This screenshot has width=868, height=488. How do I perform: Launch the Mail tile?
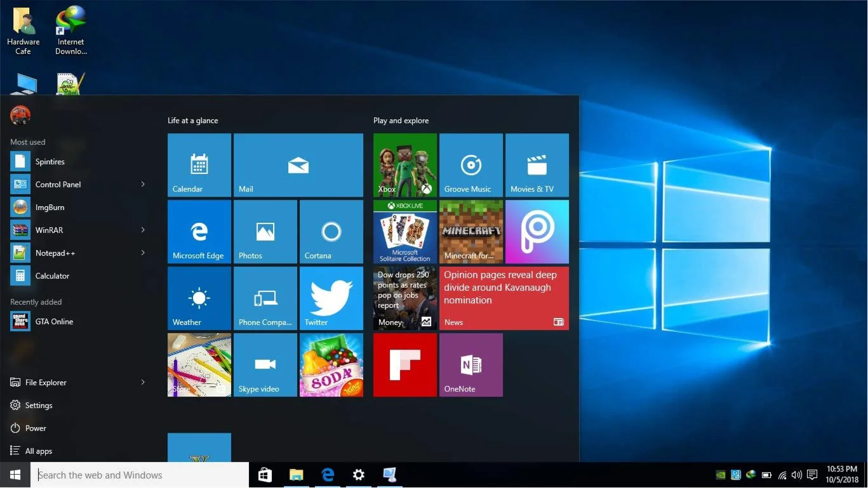(298, 165)
